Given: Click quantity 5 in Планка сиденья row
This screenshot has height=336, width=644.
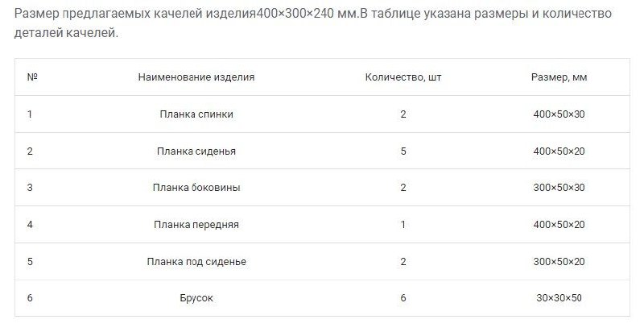Looking at the screenshot, I should (403, 151).
